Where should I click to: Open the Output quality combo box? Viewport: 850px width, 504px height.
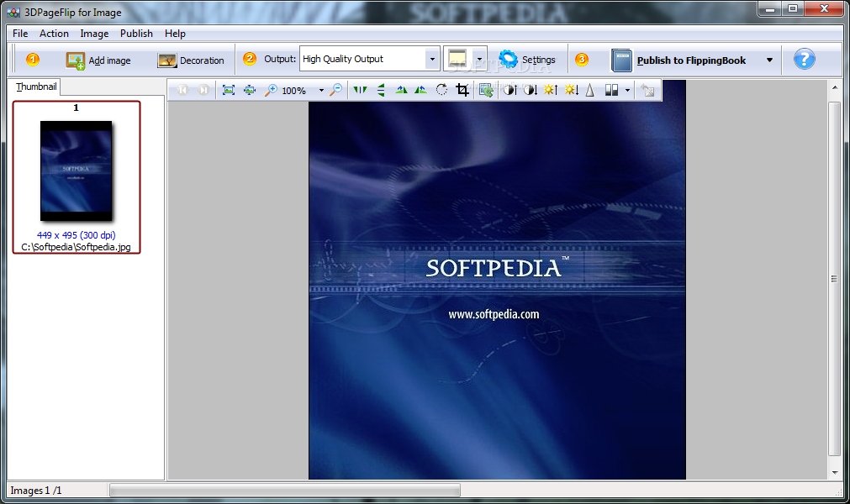[x=369, y=59]
